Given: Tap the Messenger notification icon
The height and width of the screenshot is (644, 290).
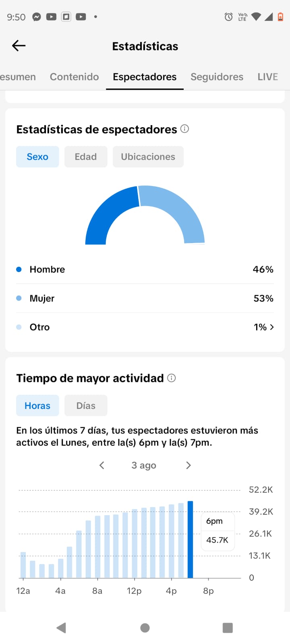Looking at the screenshot, I should (x=37, y=17).
